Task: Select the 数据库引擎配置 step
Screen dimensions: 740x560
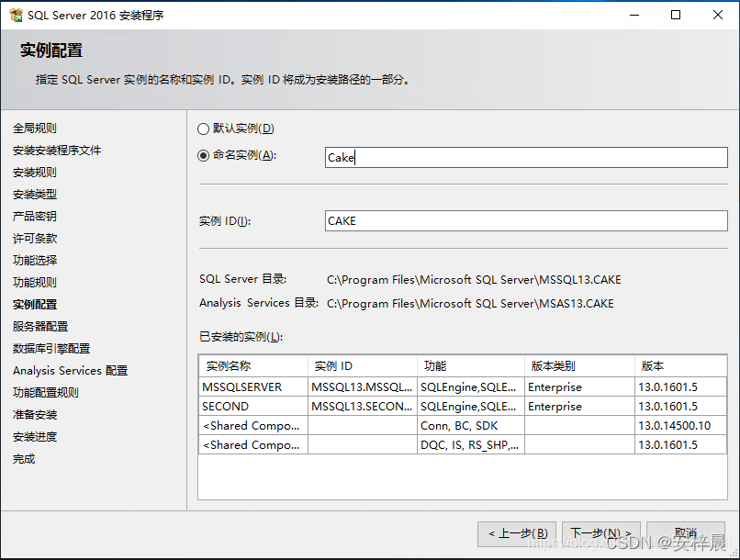Action: (51, 349)
